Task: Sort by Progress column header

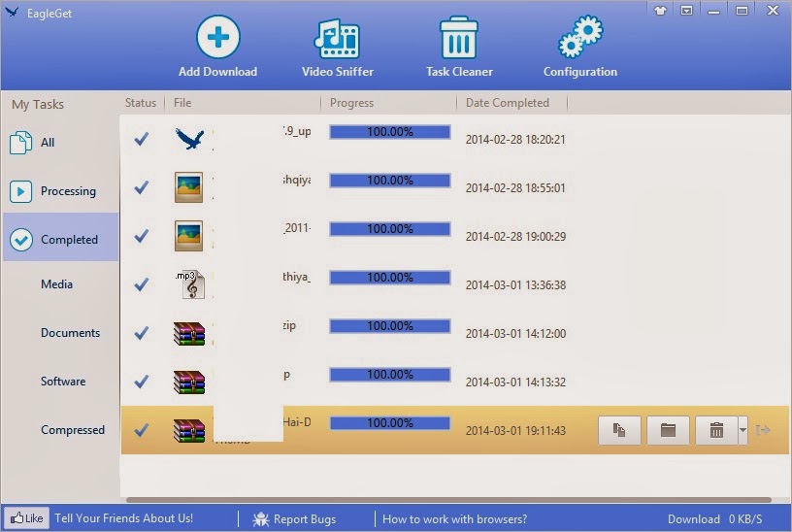Action: click(x=351, y=103)
